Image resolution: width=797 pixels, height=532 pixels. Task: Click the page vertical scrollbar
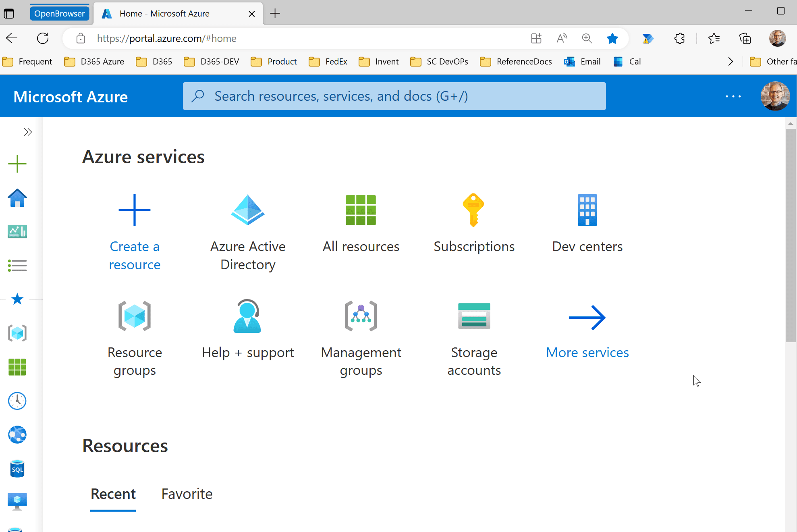coord(791,236)
